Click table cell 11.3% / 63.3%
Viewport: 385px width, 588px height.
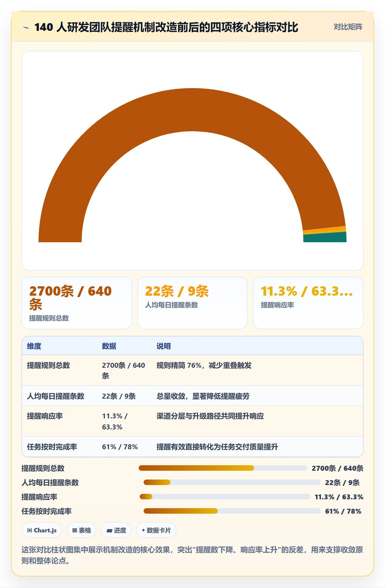[x=115, y=421]
